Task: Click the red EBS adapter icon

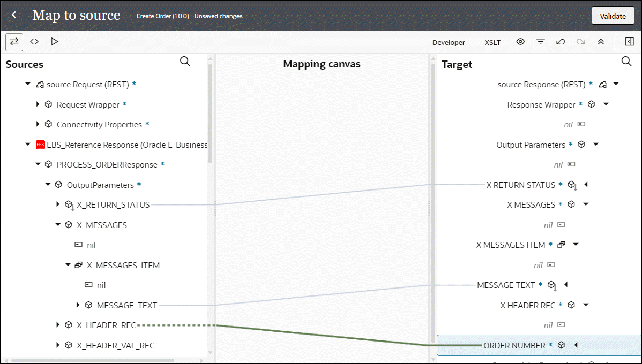Action: click(x=41, y=145)
